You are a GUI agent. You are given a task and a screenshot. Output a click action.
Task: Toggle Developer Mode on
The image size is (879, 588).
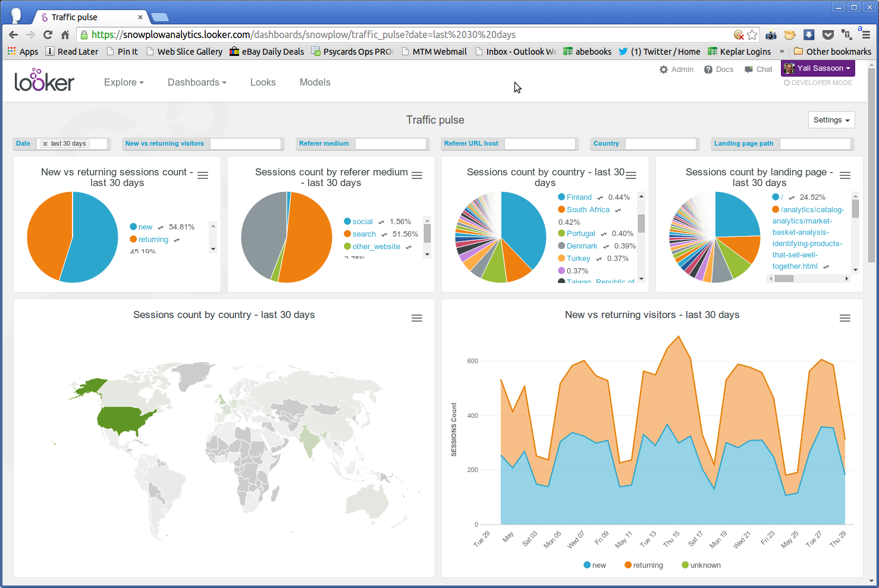click(x=818, y=83)
